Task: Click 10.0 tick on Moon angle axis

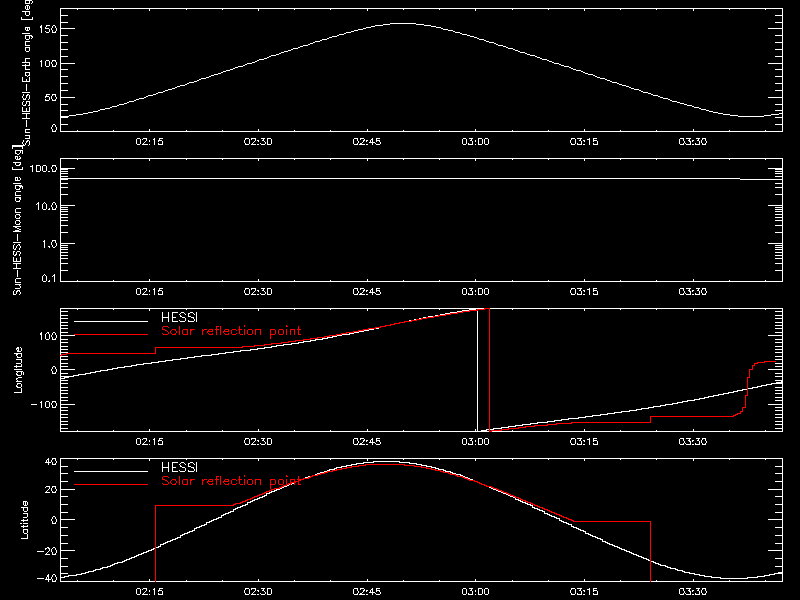Action: (46, 206)
